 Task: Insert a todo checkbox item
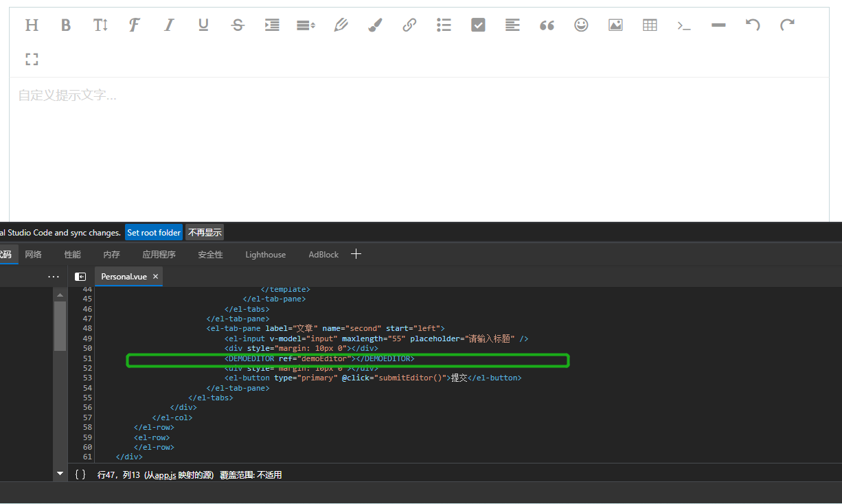tap(478, 25)
